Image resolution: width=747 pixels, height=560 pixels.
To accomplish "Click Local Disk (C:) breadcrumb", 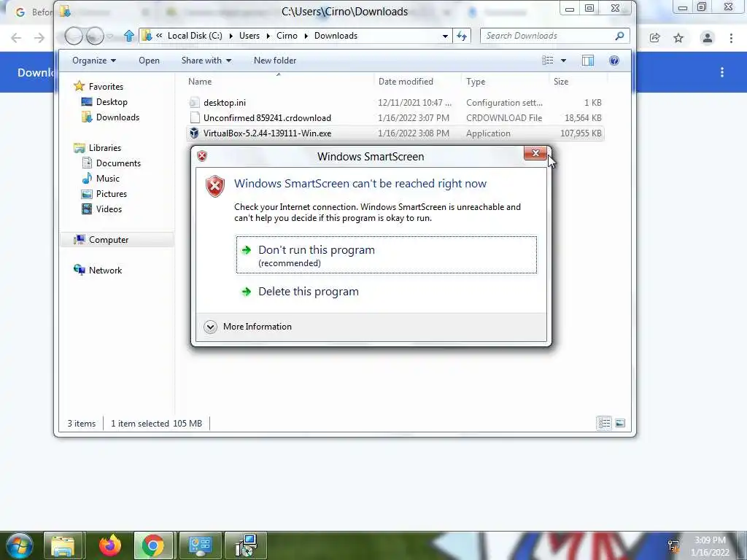I will 195,36.
